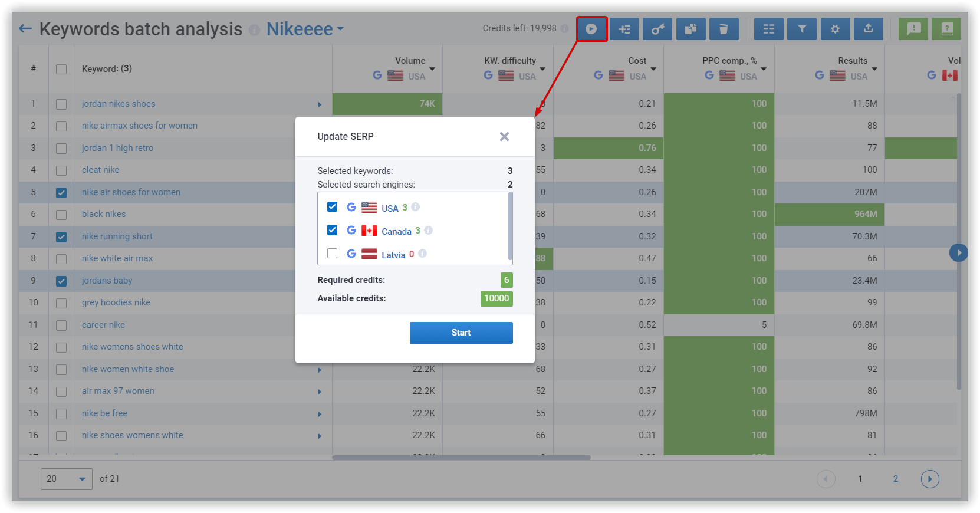Check Latvia search engine checkbox

click(x=333, y=254)
